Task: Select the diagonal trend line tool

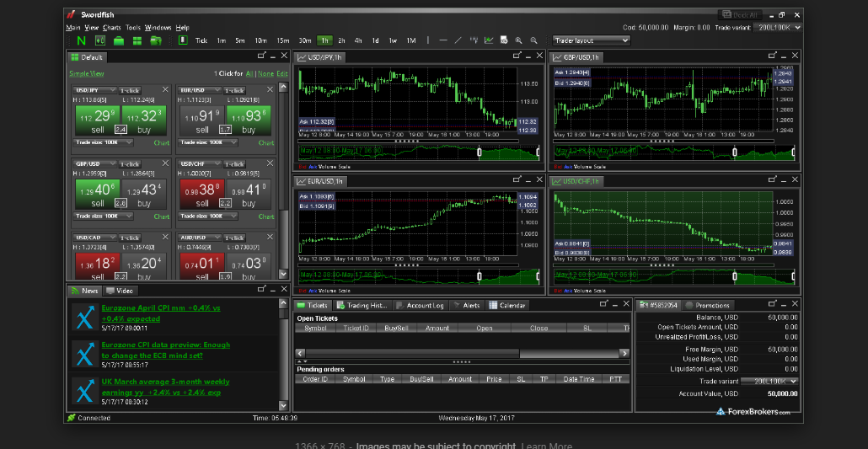Action: tap(458, 40)
